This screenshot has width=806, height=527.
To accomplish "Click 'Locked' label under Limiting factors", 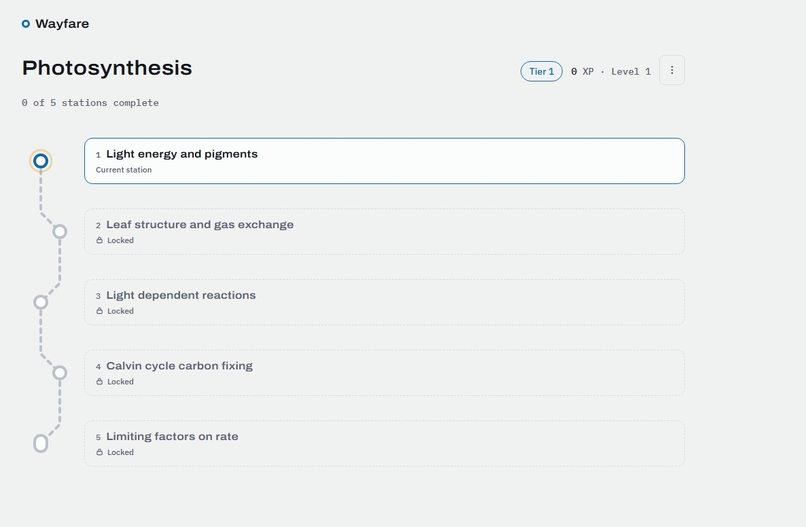I will coord(120,452).
